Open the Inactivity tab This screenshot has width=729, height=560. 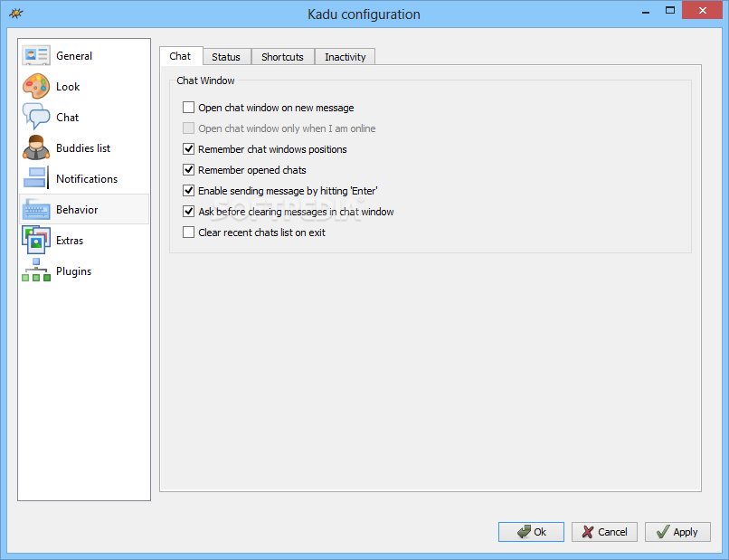point(345,57)
